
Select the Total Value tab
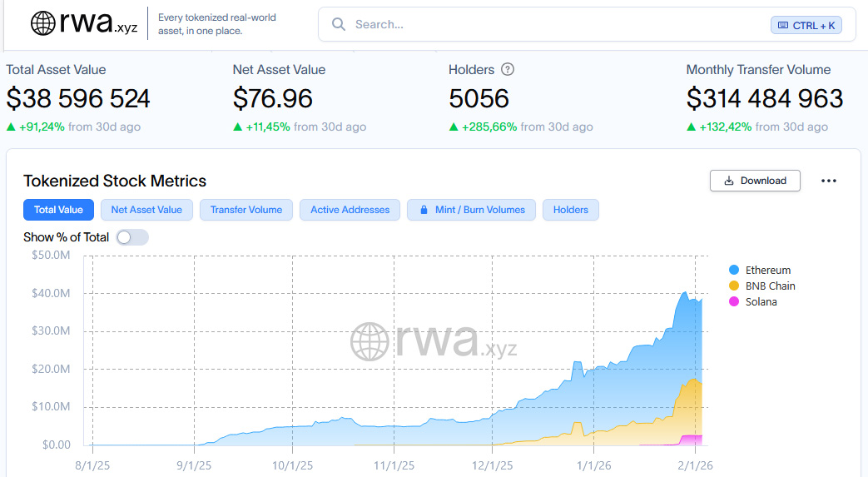(x=58, y=210)
